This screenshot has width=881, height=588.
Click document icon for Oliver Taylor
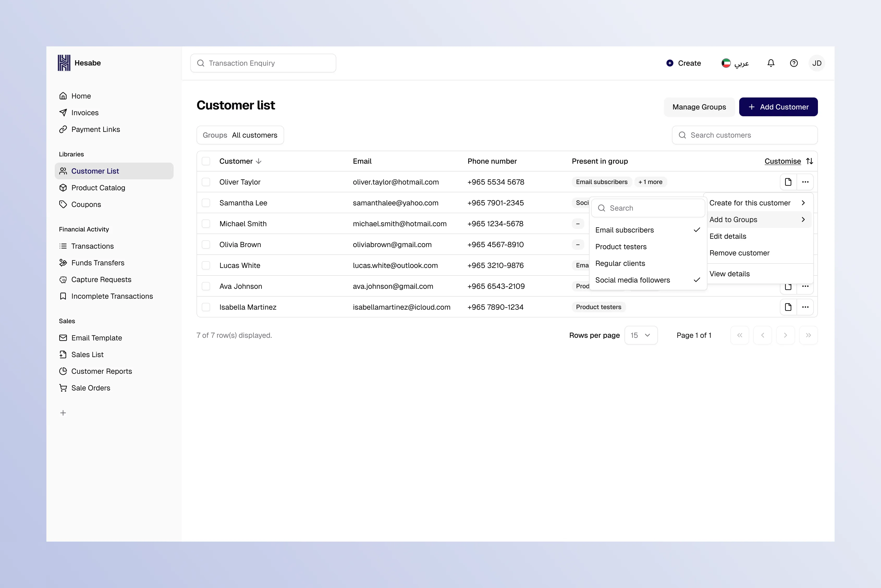pyautogui.click(x=788, y=182)
